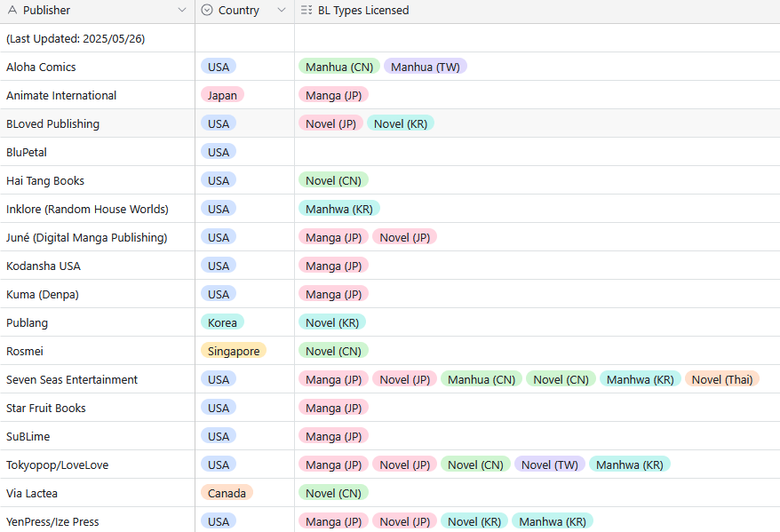The image size is (780, 532).
Task: Click Manhwa (KR) tag in Inklore row
Action: coord(339,209)
